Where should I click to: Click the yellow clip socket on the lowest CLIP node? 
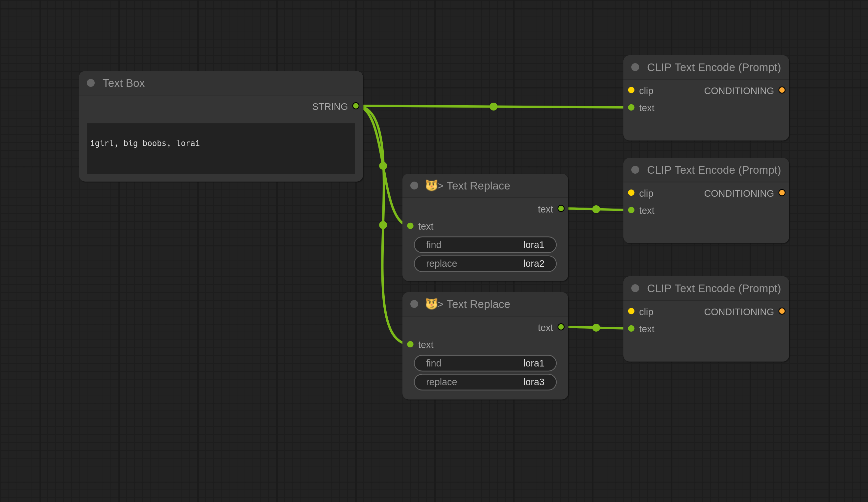tap(631, 311)
